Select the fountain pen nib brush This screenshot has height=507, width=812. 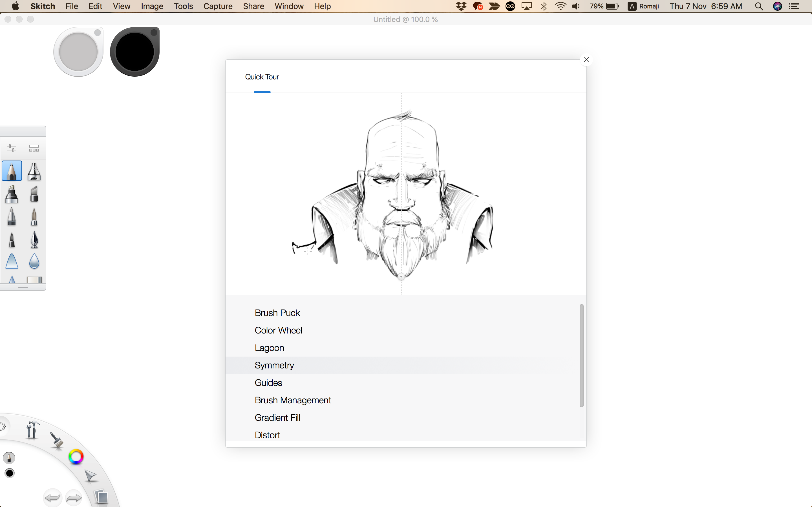tap(34, 239)
